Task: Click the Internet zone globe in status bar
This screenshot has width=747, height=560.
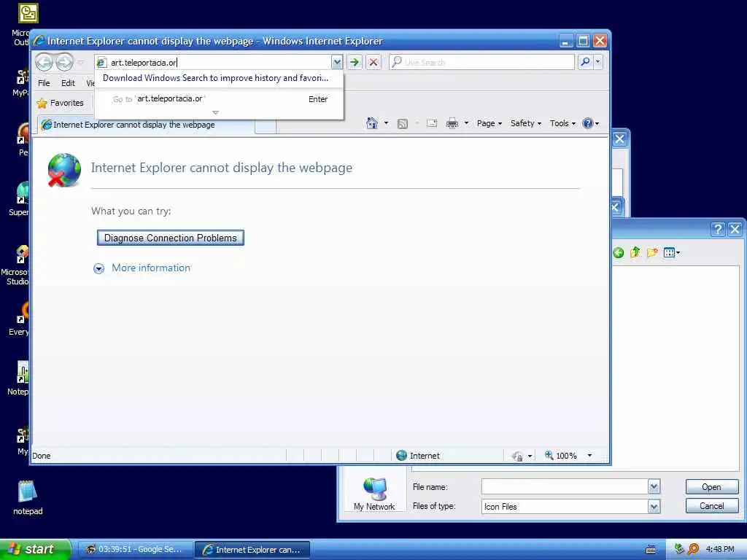Action: (402, 456)
